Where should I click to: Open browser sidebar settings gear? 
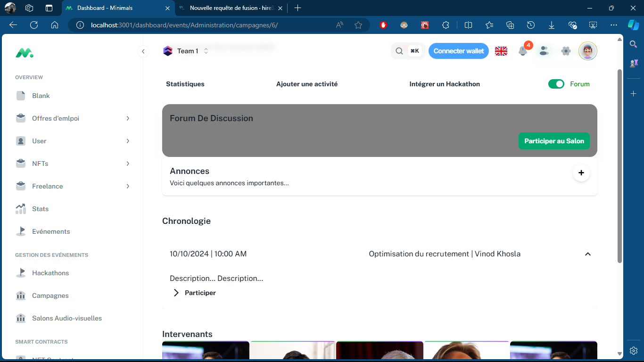coord(634,351)
